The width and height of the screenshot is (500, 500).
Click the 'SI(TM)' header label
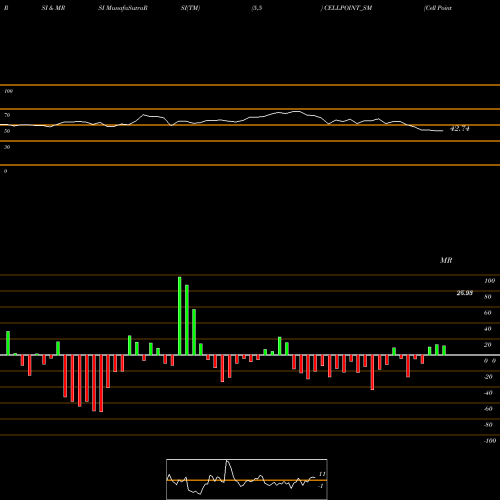[x=190, y=8]
